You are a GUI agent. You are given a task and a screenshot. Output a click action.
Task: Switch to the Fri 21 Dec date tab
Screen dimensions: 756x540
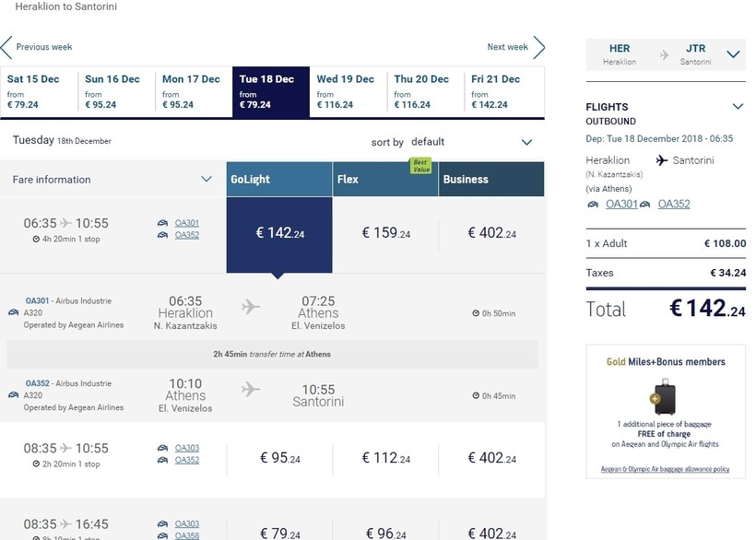pyautogui.click(x=502, y=91)
